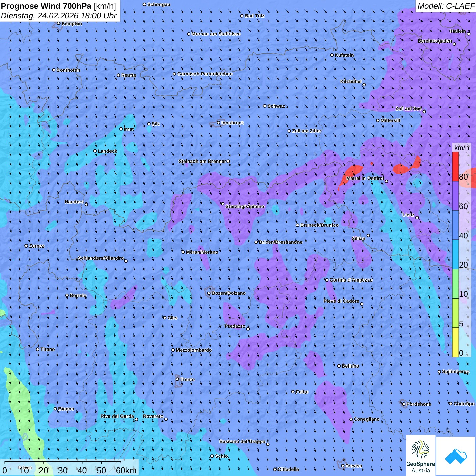Click the Mezzolombardo label
The height and width of the screenshot is (476, 476).
tap(194, 350)
